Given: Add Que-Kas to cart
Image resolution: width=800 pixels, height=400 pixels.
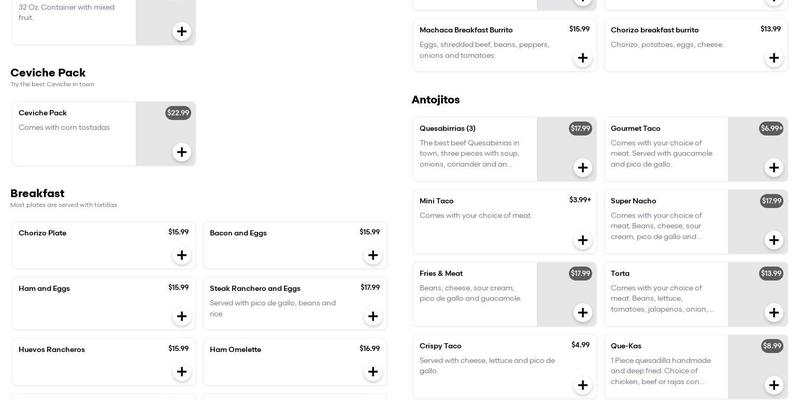Looking at the screenshot, I should tap(774, 385).
